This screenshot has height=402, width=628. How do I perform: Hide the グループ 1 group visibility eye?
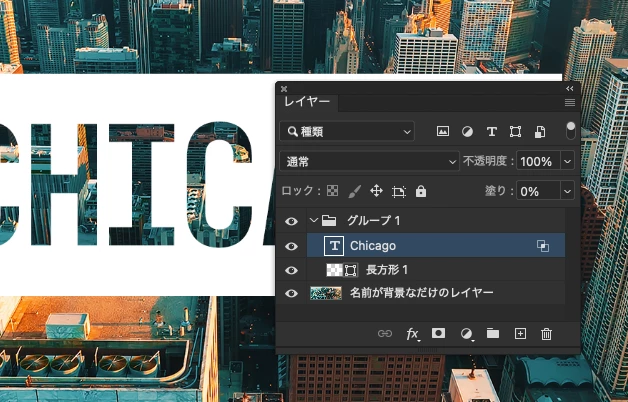click(x=291, y=221)
